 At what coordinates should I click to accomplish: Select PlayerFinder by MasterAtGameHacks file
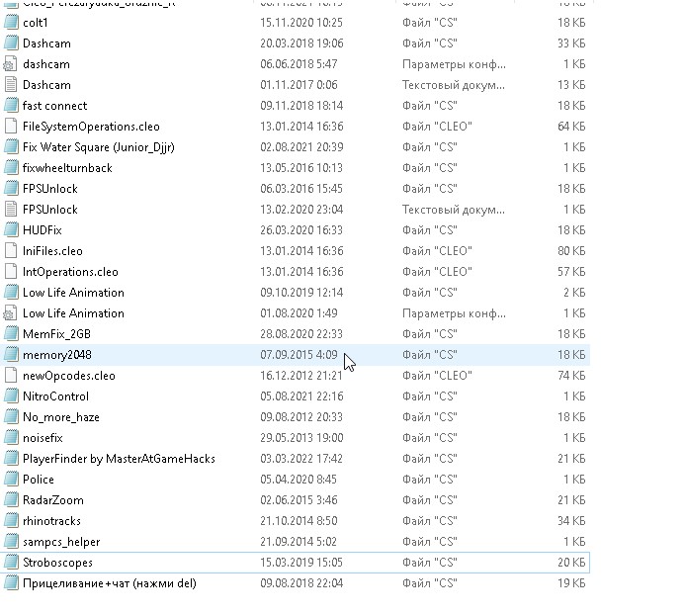point(119,459)
